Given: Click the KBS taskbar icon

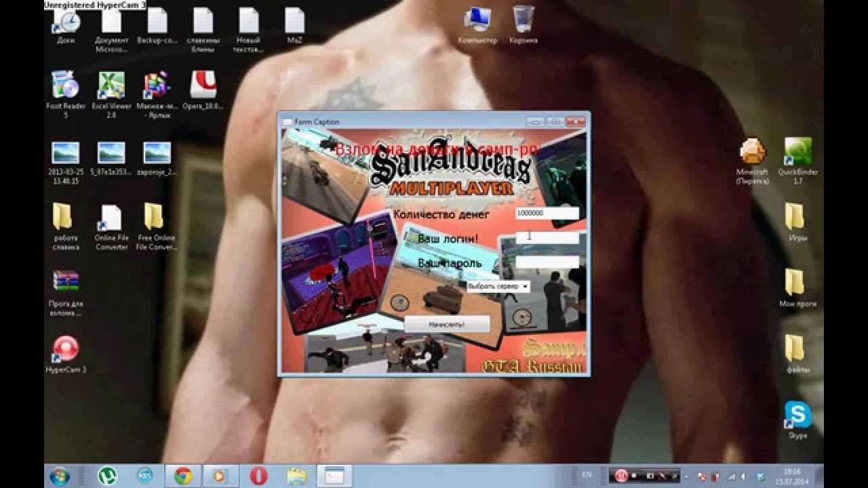Looking at the screenshot, I should point(144,476).
